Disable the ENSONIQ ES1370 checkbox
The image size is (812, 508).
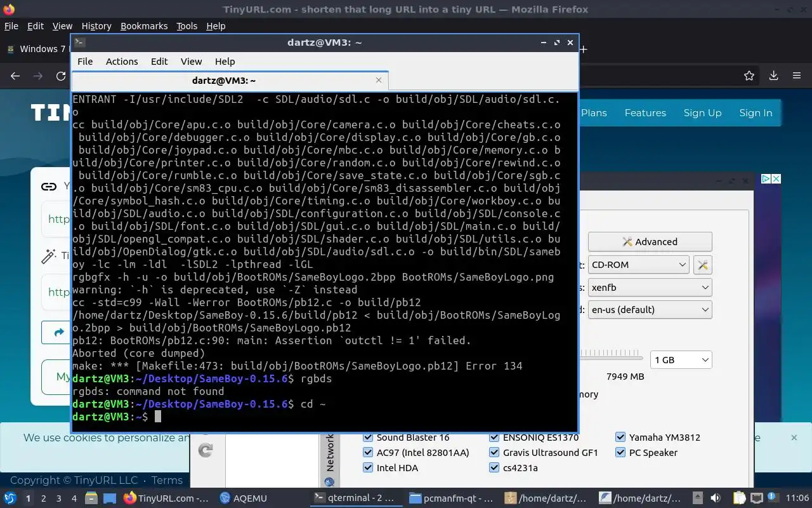click(494, 438)
